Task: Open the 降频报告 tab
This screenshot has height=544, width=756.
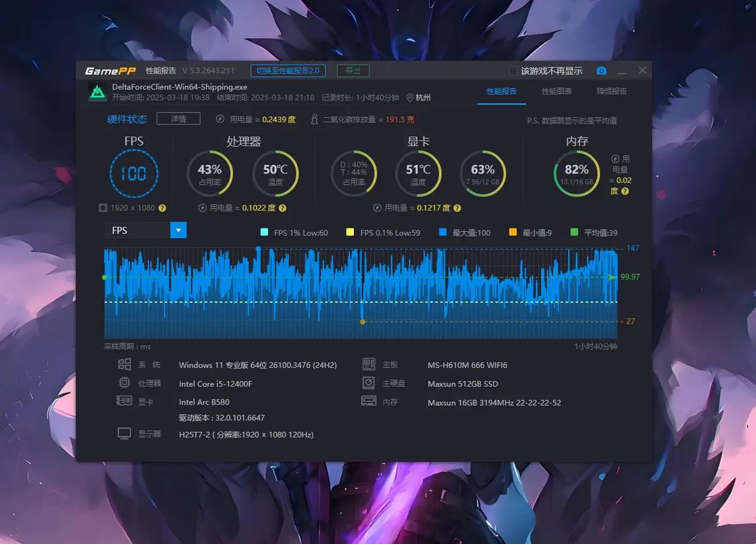Action: point(611,91)
